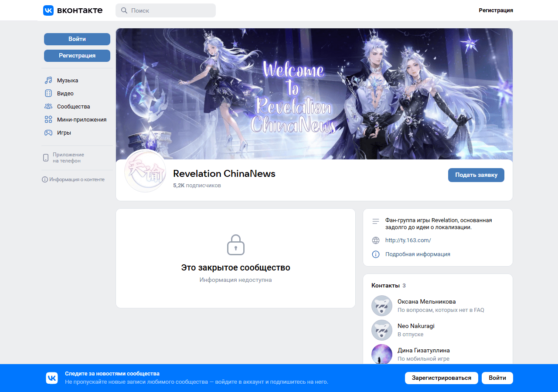
Task: Click the Информация недоступна text
Action: coord(236,280)
